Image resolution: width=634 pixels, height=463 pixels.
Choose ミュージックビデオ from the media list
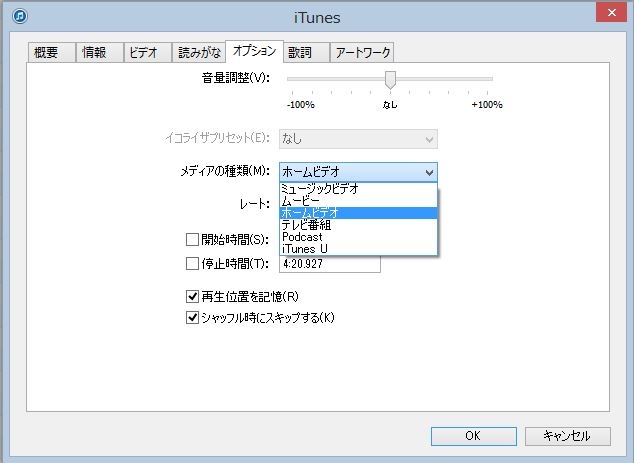pos(359,189)
